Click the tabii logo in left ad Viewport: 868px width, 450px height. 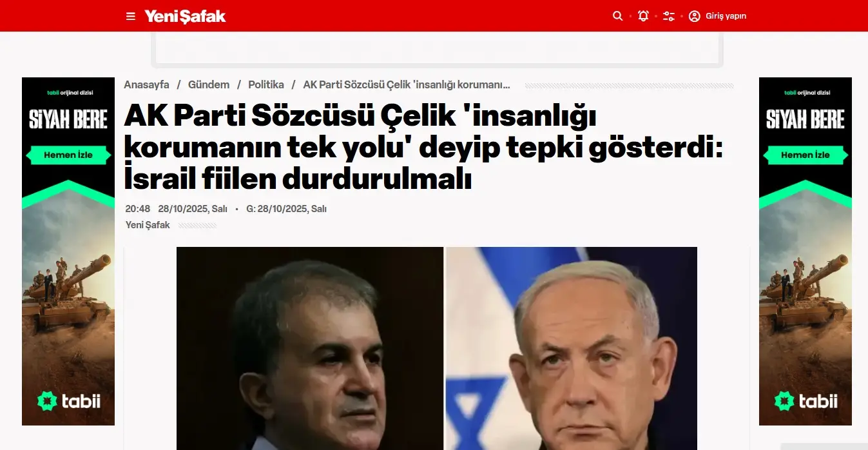click(68, 401)
